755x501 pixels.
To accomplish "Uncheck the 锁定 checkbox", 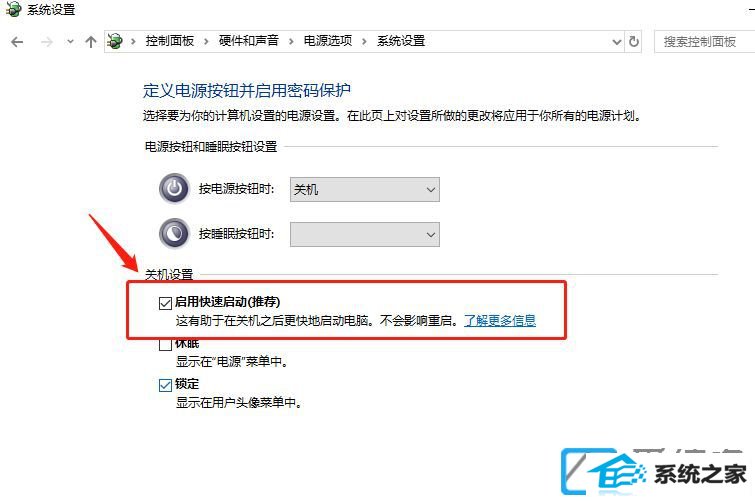I will [165, 385].
